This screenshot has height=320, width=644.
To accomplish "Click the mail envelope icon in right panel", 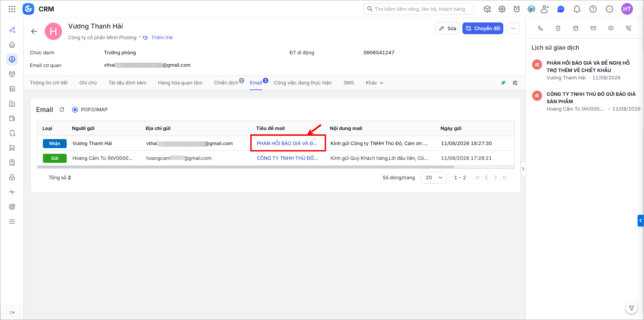I will tap(593, 28).
